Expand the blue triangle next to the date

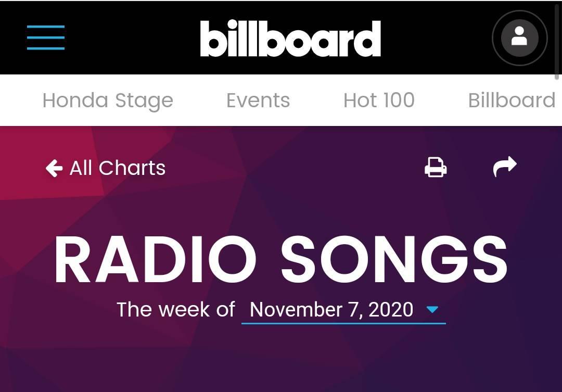432,309
